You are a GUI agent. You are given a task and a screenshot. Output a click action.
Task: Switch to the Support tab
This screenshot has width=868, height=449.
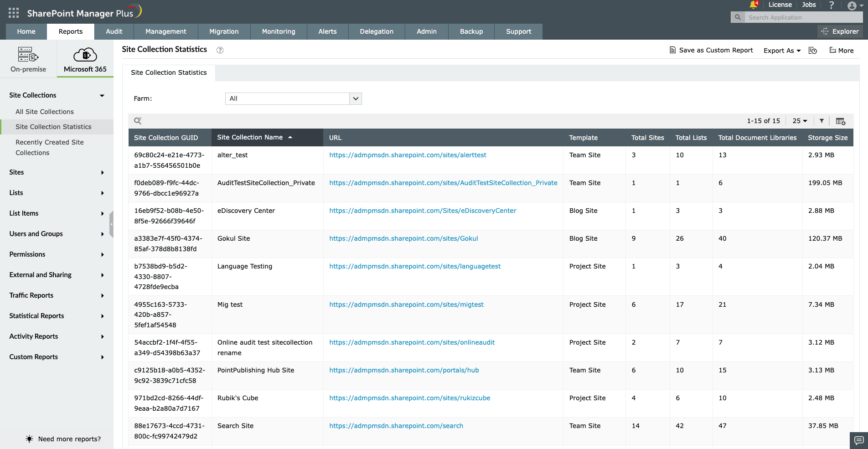[518, 31]
